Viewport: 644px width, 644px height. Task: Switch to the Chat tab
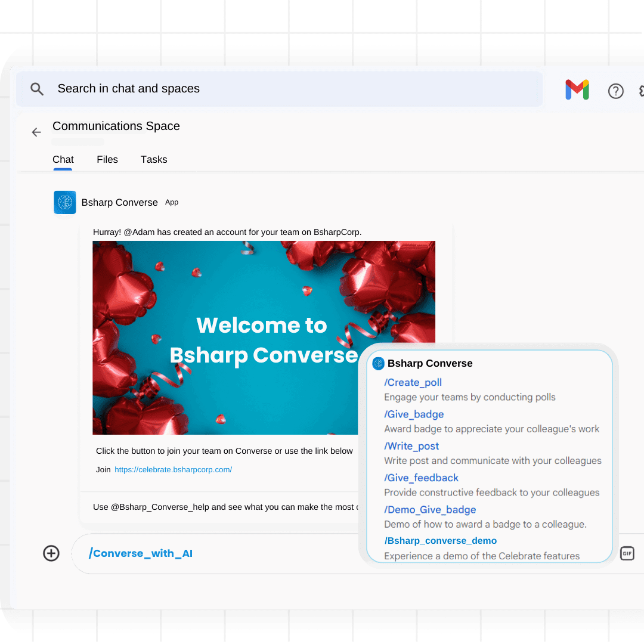pos(63,159)
